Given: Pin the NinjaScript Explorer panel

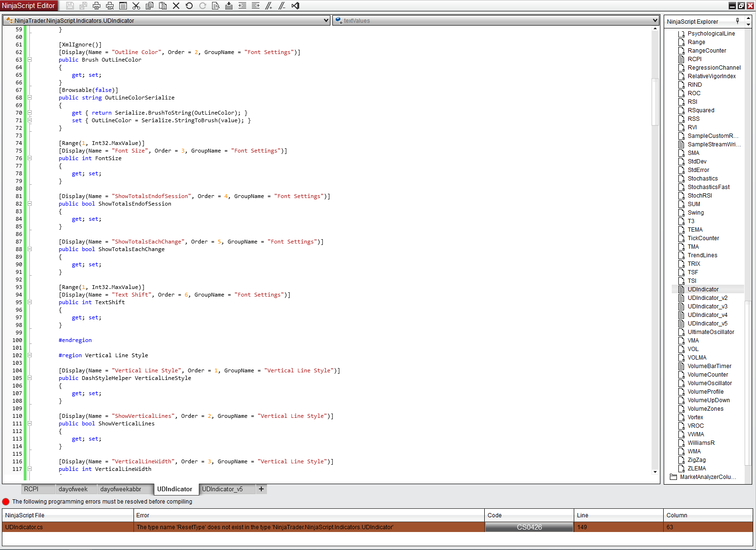Looking at the screenshot, I should [738, 21].
